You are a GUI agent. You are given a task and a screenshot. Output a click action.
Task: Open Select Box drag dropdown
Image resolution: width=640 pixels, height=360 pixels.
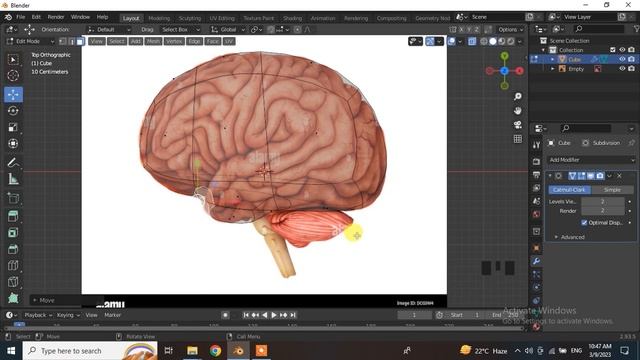[x=180, y=29]
